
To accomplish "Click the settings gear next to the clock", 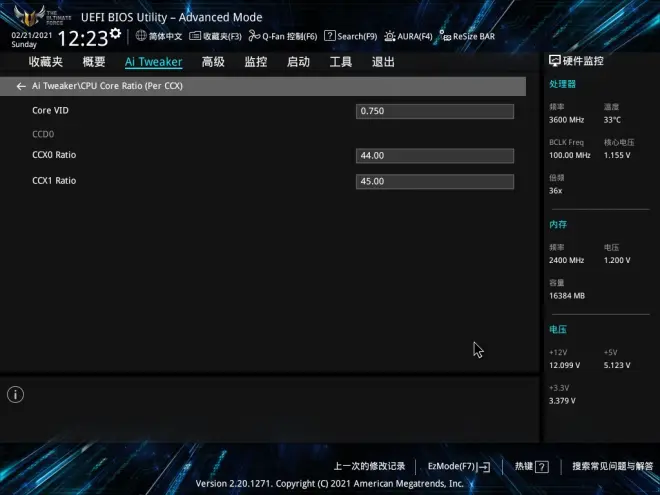I will (x=115, y=34).
